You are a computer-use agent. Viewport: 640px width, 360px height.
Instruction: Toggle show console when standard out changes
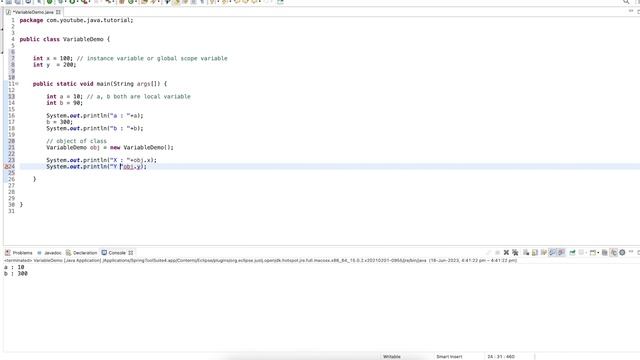click(552, 253)
